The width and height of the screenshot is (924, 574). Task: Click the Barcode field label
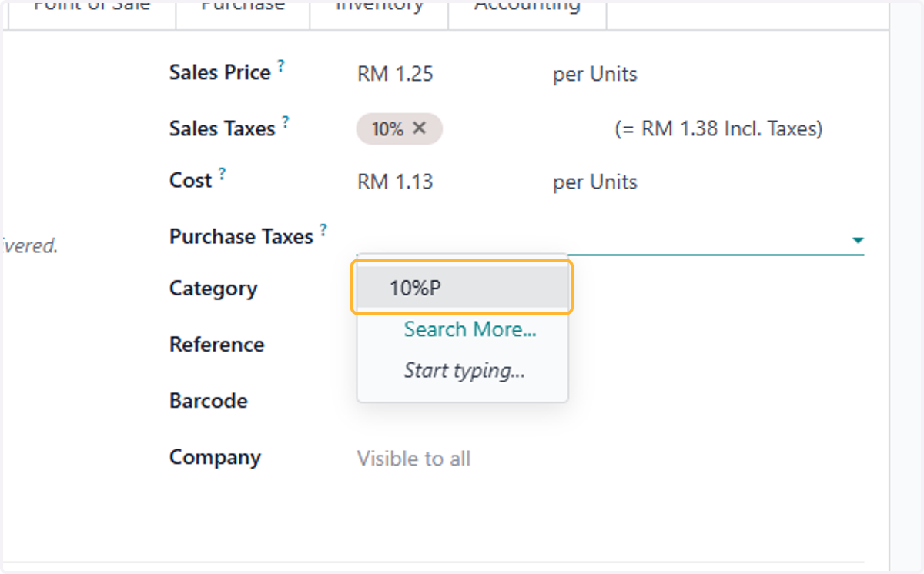209,401
